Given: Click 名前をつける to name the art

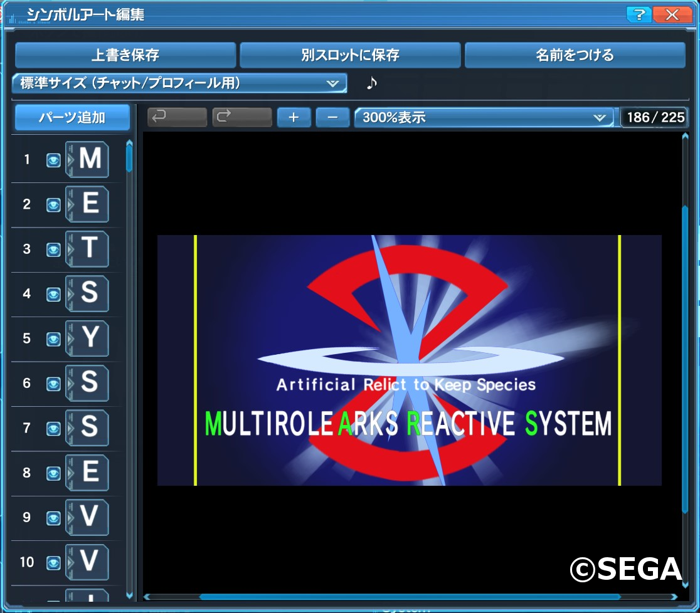Looking at the screenshot, I should click(575, 55).
